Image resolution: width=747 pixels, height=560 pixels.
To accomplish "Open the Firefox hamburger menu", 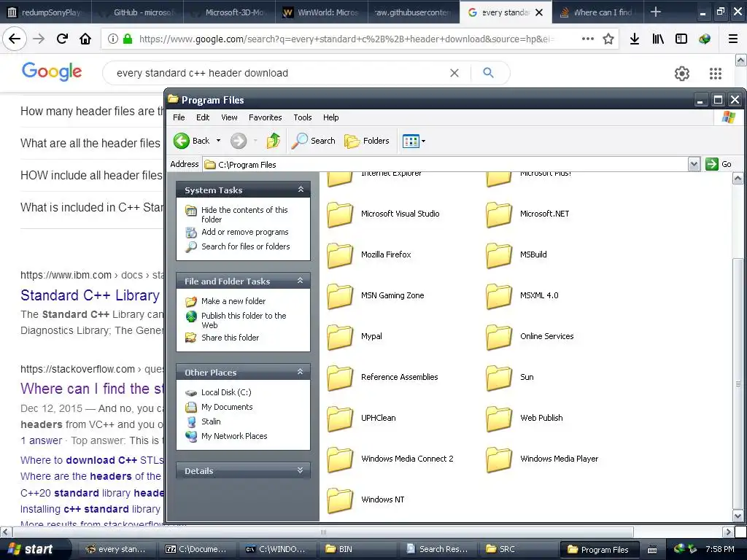I will click(733, 39).
